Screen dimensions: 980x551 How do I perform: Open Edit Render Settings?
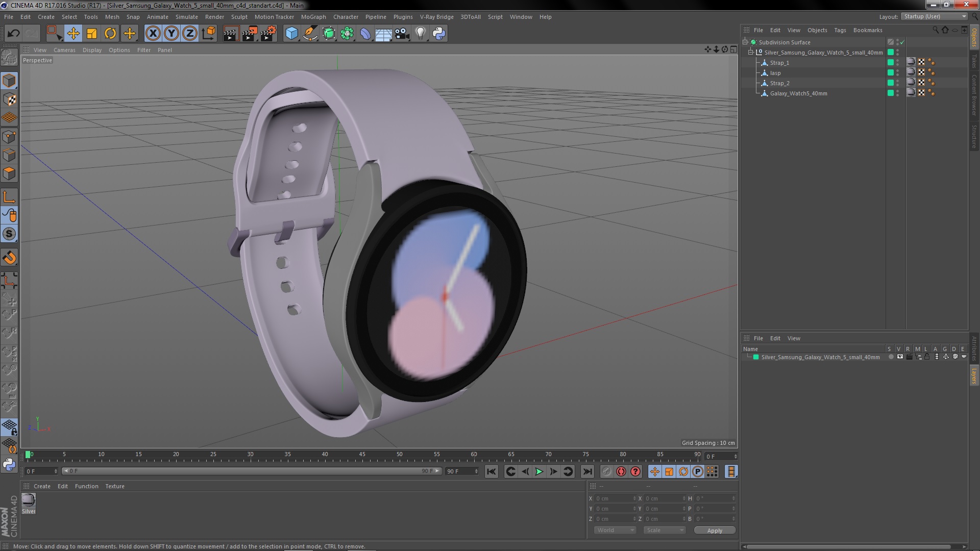point(268,34)
